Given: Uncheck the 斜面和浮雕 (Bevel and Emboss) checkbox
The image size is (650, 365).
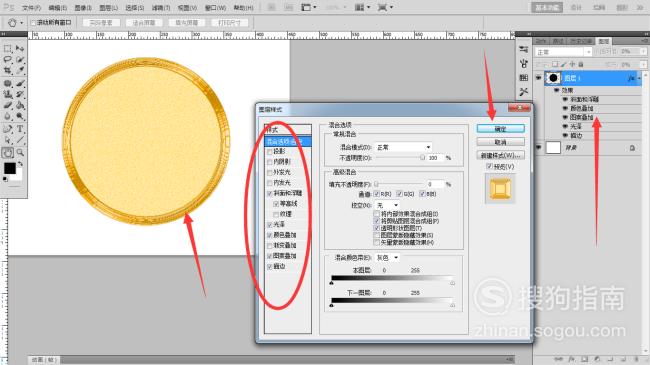Looking at the screenshot, I should (x=270, y=193).
